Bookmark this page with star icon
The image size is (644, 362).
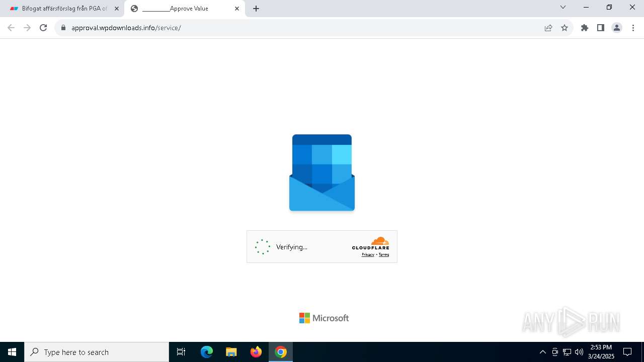pyautogui.click(x=565, y=28)
